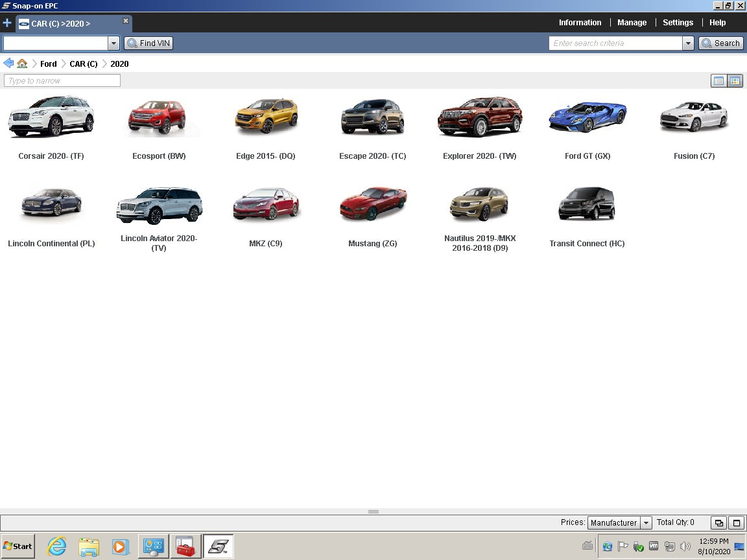Click the Search button
Screen dimensions: 747x560
(721, 43)
